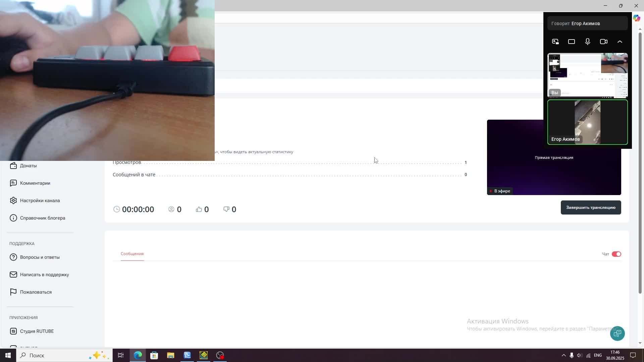Click the Настройки канала gear icon

[13, 200]
